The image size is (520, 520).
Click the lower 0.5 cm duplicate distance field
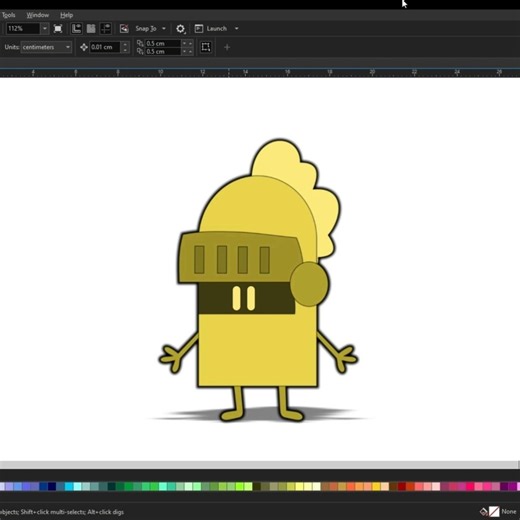click(163, 51)
